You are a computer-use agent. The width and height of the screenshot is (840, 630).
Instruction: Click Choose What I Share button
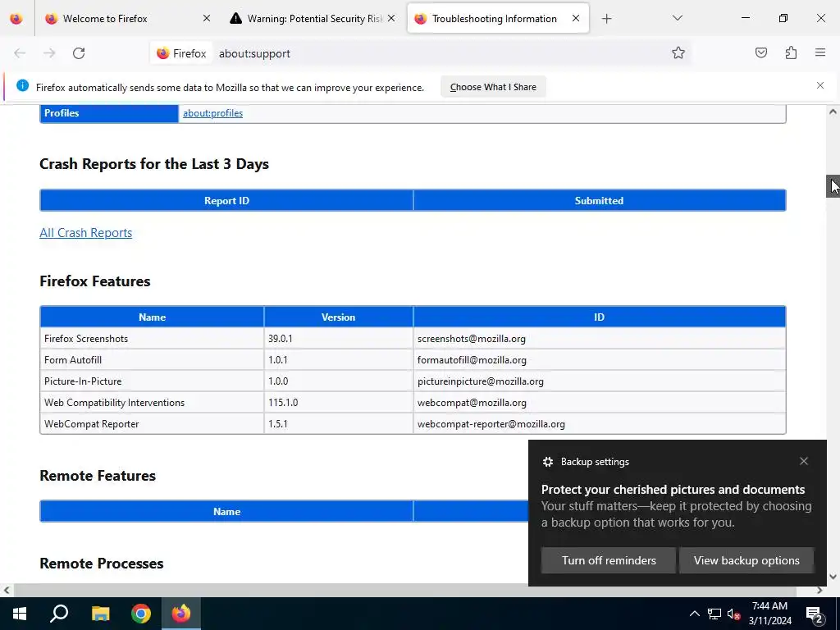coord(493,87)
